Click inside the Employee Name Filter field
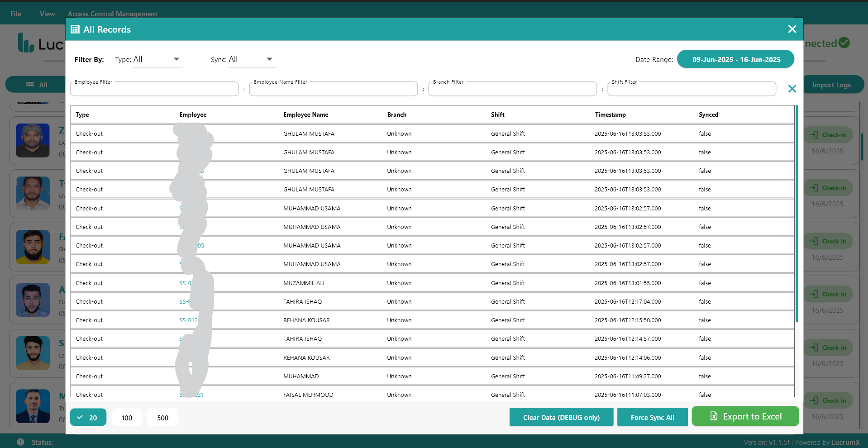 [x=334, y=89]
